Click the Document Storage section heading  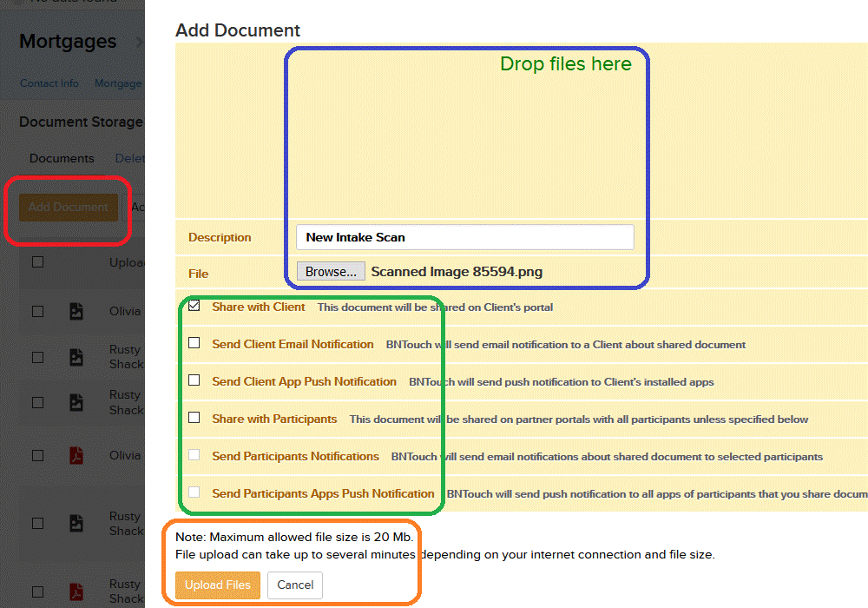point(81,122)
